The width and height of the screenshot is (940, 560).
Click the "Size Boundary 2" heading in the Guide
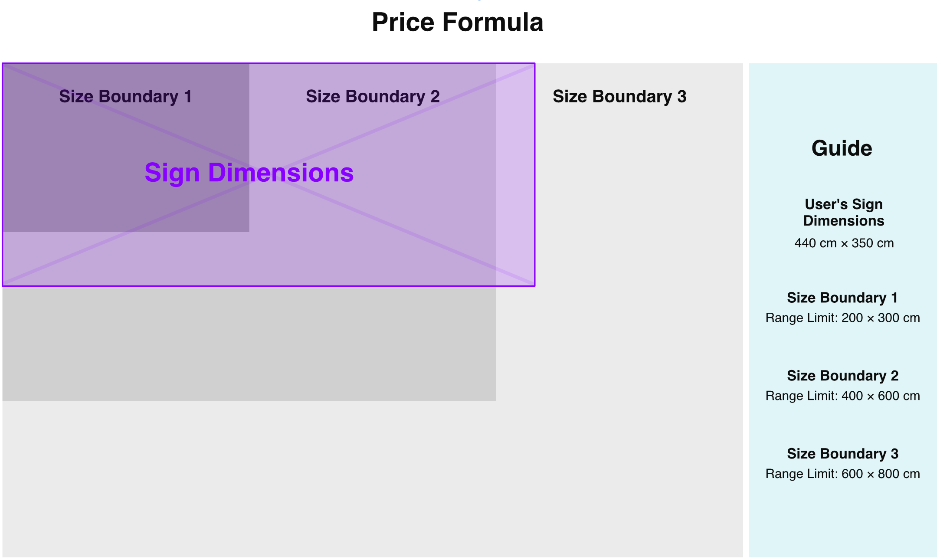pyautogui.click(x=842, y=376)
